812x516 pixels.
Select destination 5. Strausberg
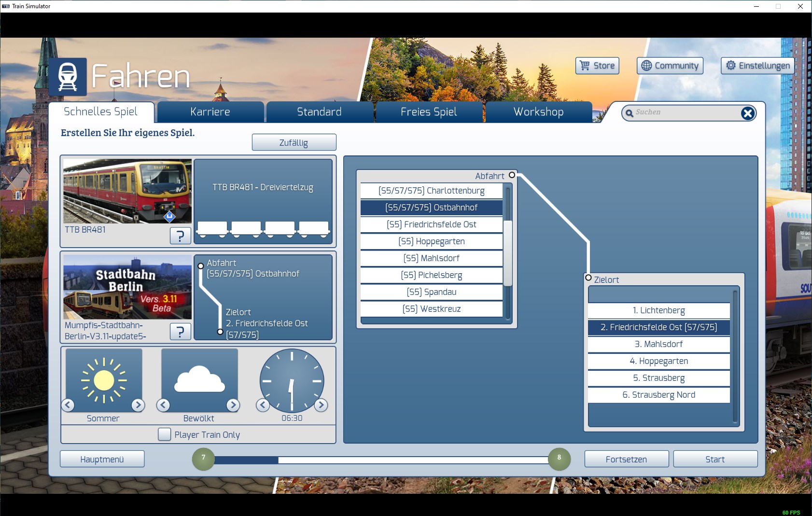[x=659, y=378]
